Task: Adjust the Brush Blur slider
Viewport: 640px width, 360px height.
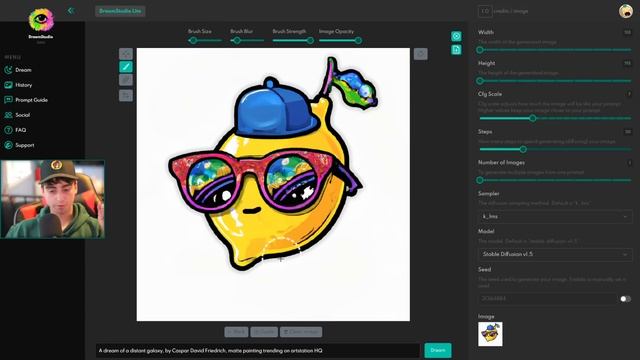Action: click(x=247, y=40)
